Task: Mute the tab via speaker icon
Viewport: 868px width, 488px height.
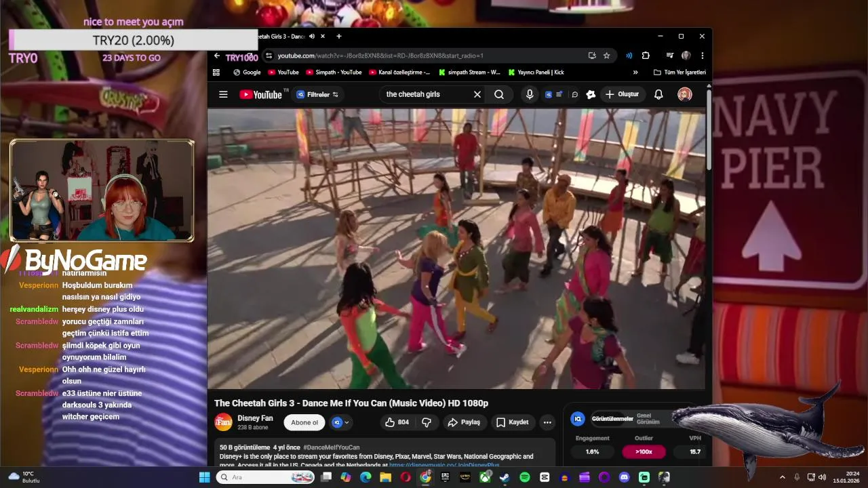Action: 312,36
